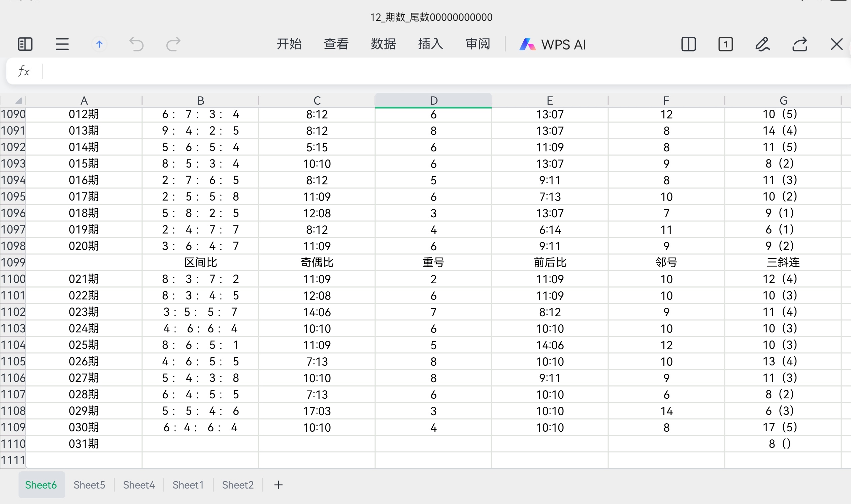Switch to Sheet2 tab

tap(237, 484)
